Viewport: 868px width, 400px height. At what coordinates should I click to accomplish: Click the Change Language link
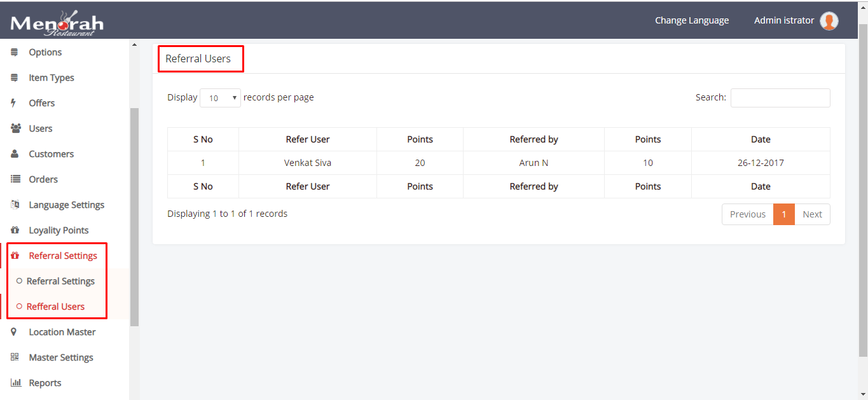(x=692, y=20)
